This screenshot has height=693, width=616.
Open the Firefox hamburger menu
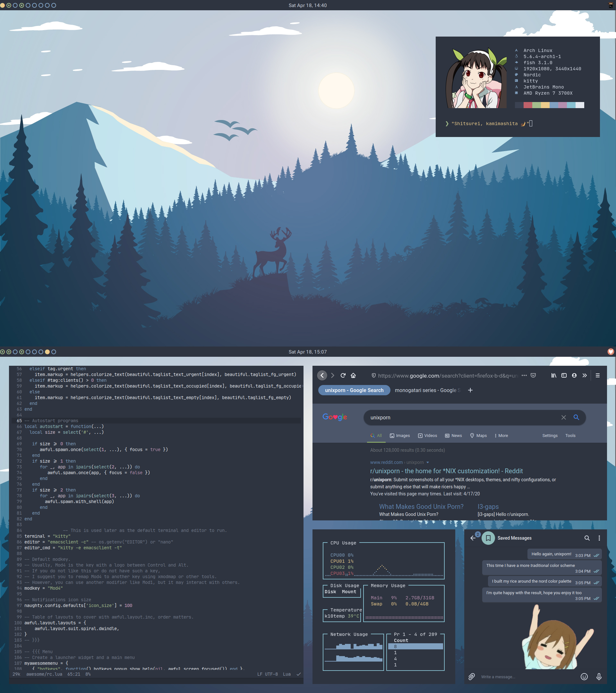pyautogui.click(x=598, y=375)
